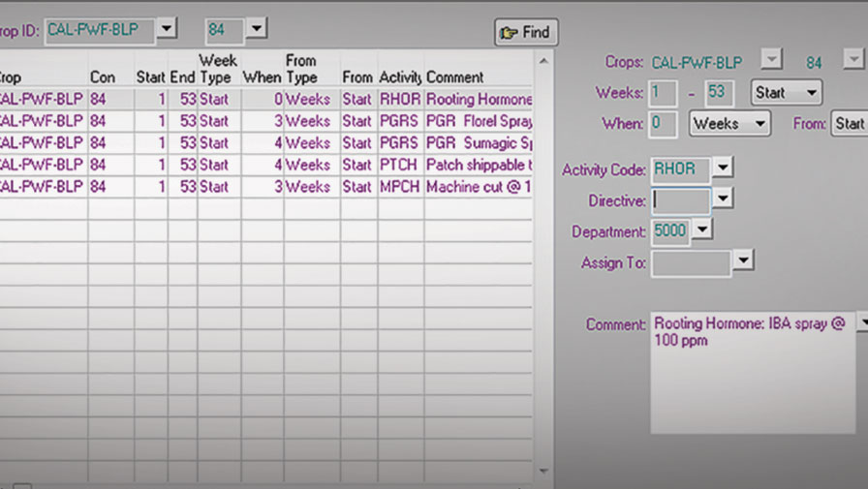Screen dimensions: 868x489
Task: Click the When field showing 0
Action: 663,124
